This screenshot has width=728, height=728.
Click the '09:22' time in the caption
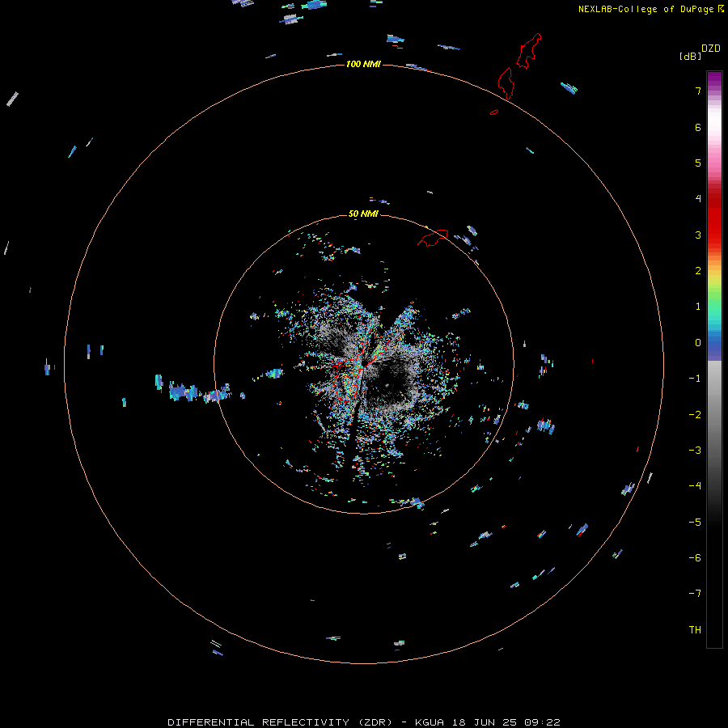(x=542, y=722)
